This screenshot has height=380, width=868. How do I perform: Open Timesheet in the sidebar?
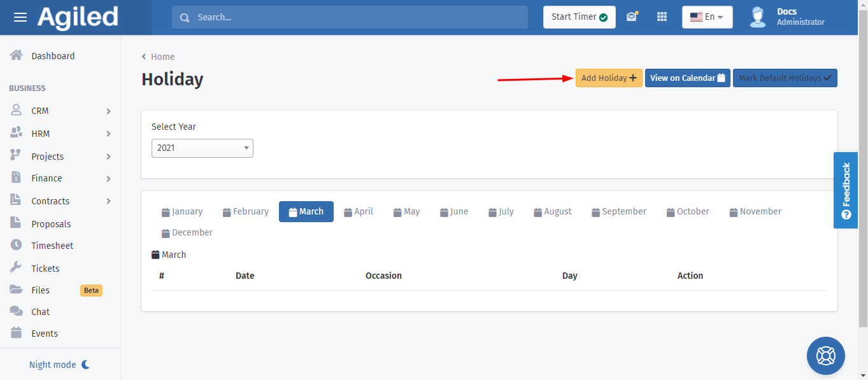point(52,246)
